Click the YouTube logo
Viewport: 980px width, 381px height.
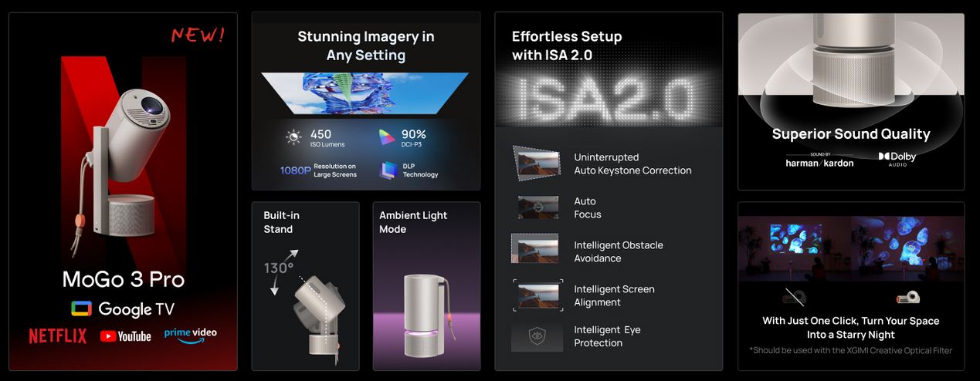[x=125, y=336]
